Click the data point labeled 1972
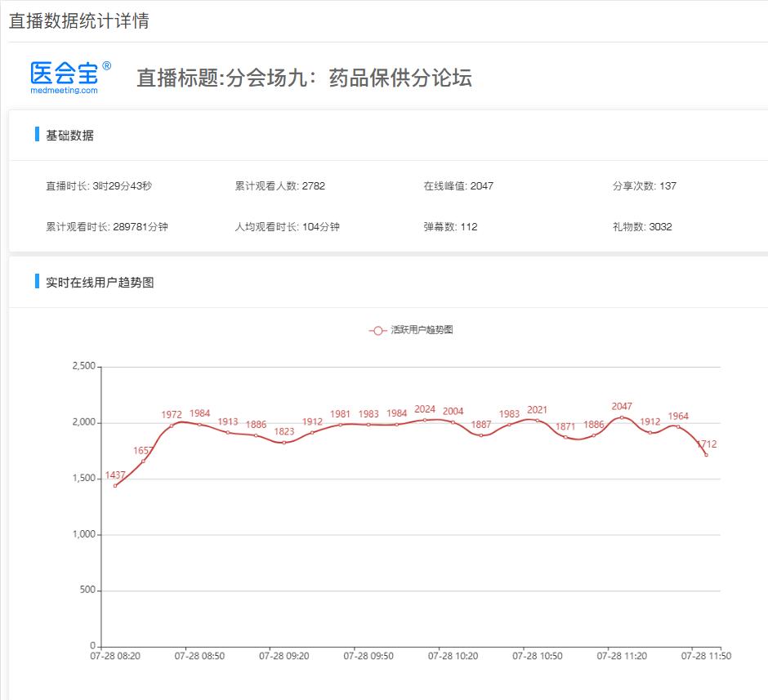 pos(172,426)
